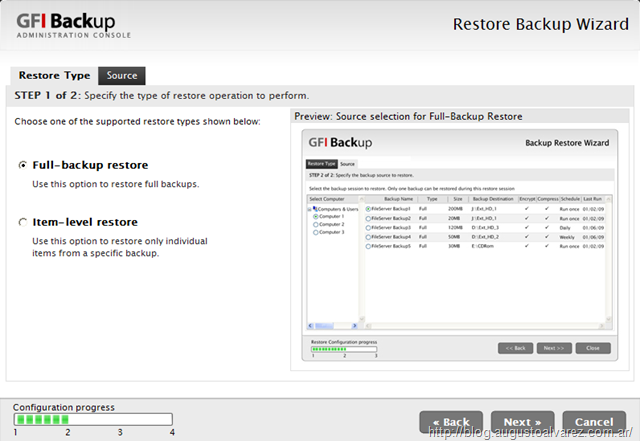
Task: Open the Restore Type tab of the wizard
Action: click(54, 75)
